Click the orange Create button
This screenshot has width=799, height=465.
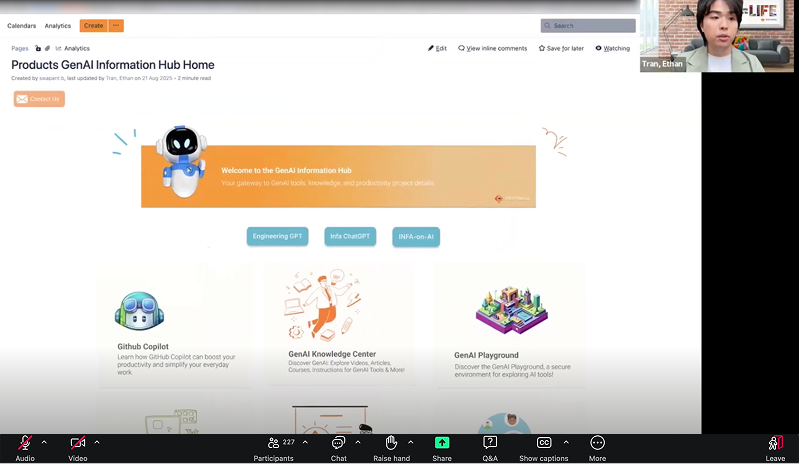click(x=93, y=25)
